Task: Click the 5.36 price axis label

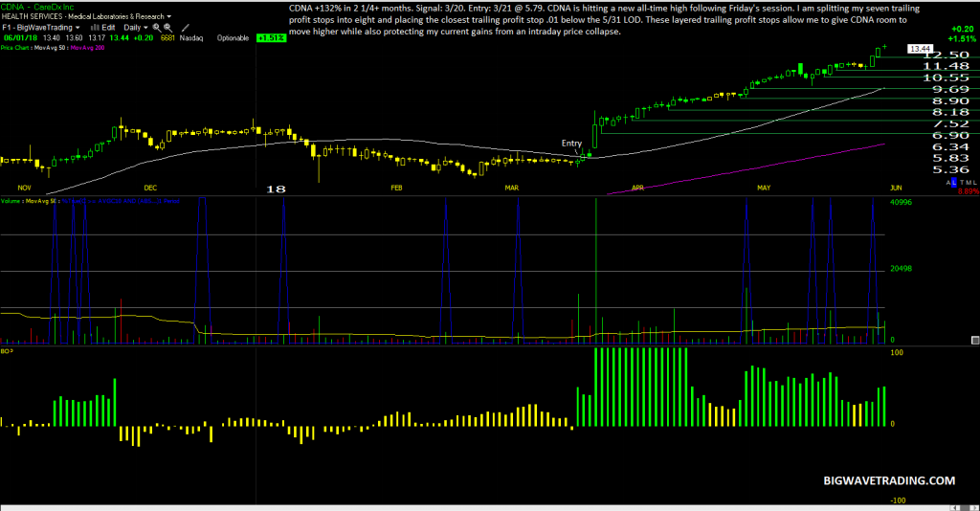Action: pyautogui.click(x=950, y=169)
